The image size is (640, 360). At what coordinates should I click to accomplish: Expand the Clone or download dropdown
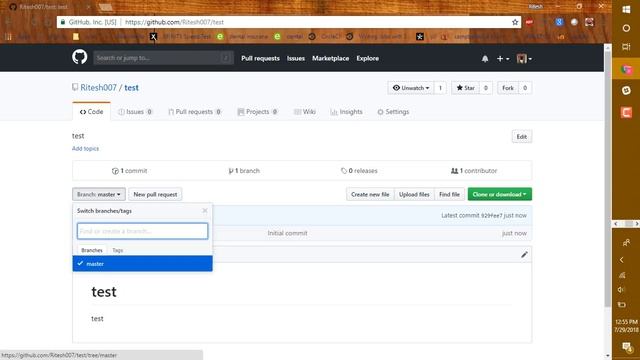pos(500,194)
